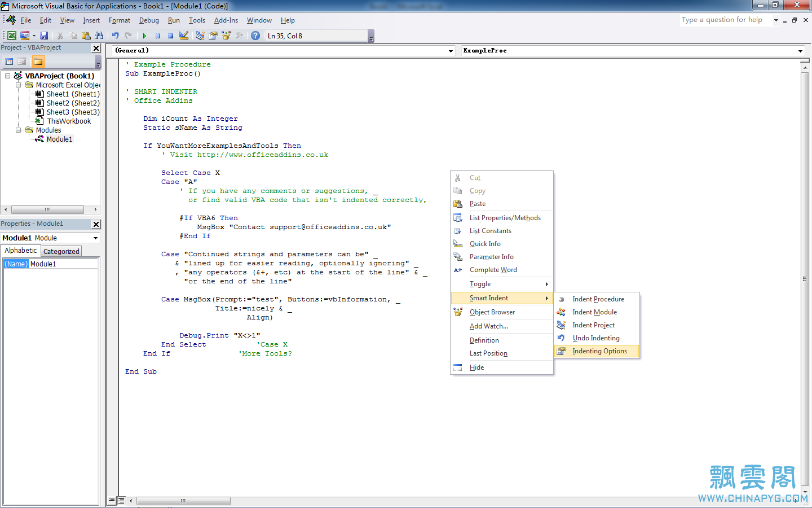Open the Add-Ins menu

[226, 20]
